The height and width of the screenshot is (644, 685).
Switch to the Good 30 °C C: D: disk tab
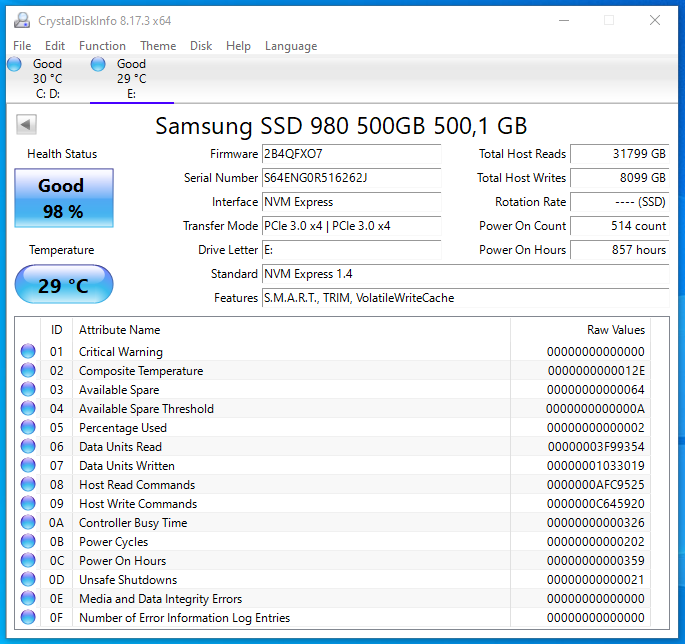(47, 79)
